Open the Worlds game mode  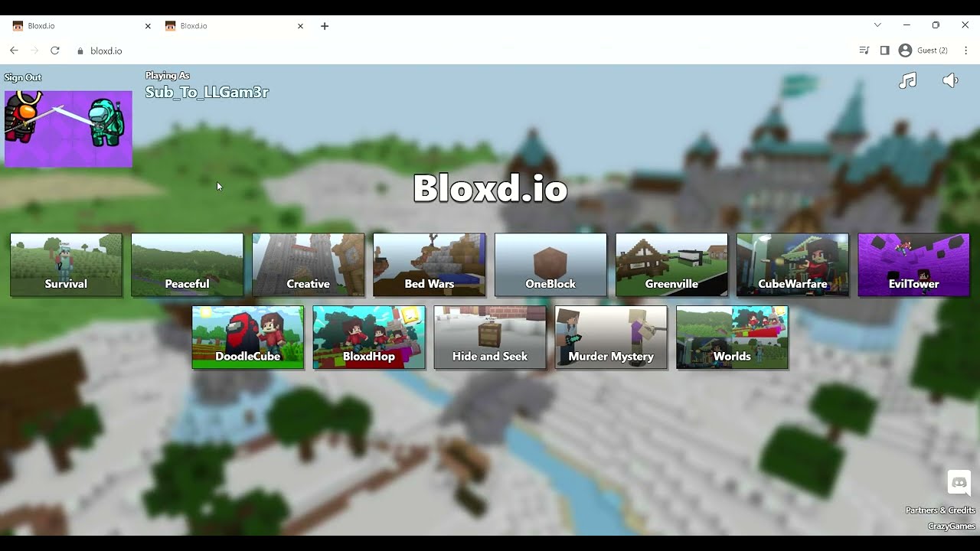732,337
